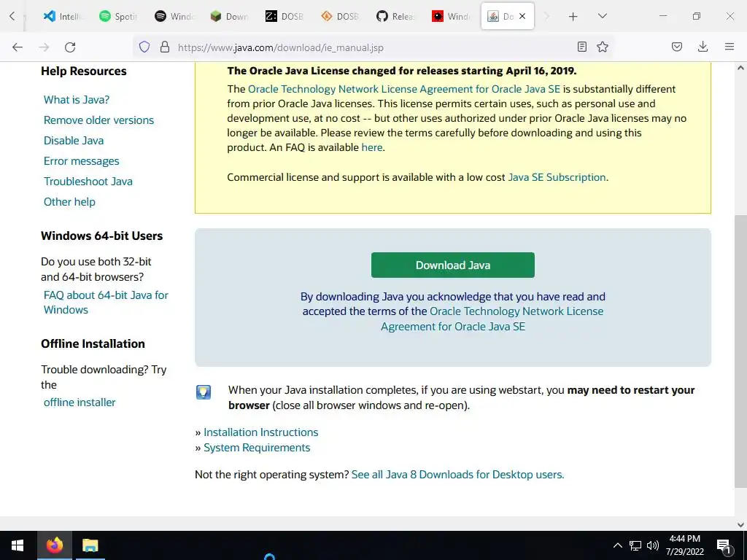Switch to the Spotify tab
Image resolution: width=747 pixels, height=560 pixels.
117,16
